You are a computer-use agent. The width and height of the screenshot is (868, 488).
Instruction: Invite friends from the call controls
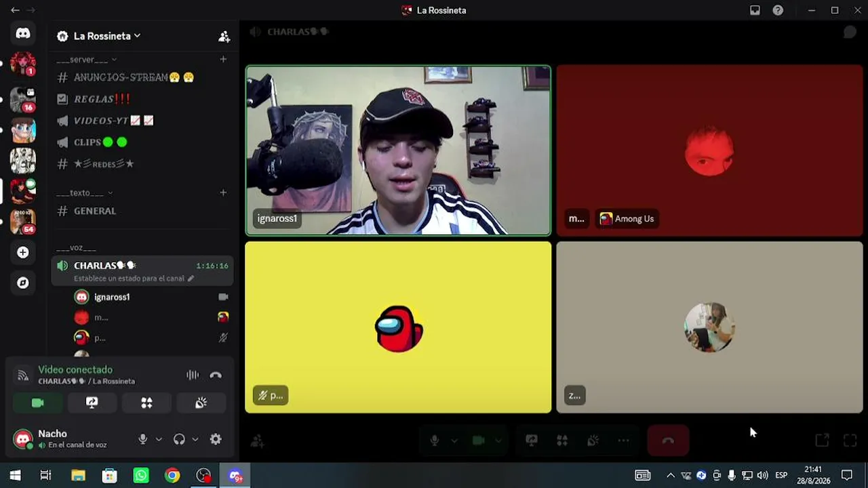257,441
